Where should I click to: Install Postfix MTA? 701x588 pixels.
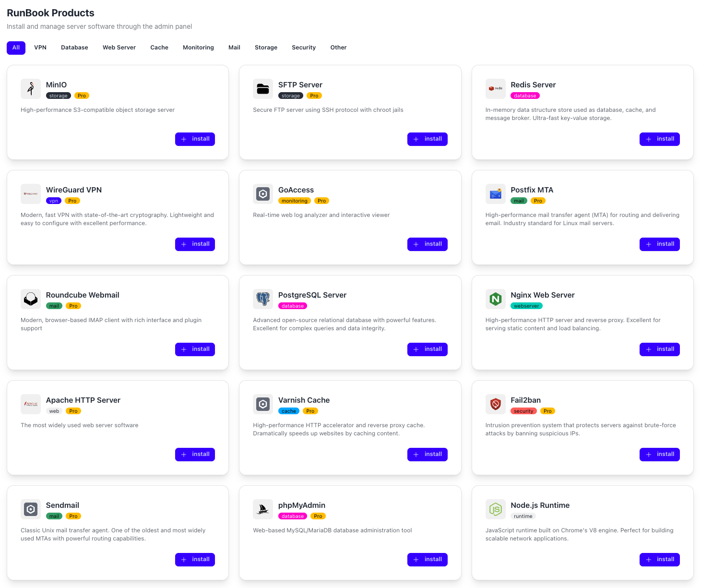(x=660, y=244)
